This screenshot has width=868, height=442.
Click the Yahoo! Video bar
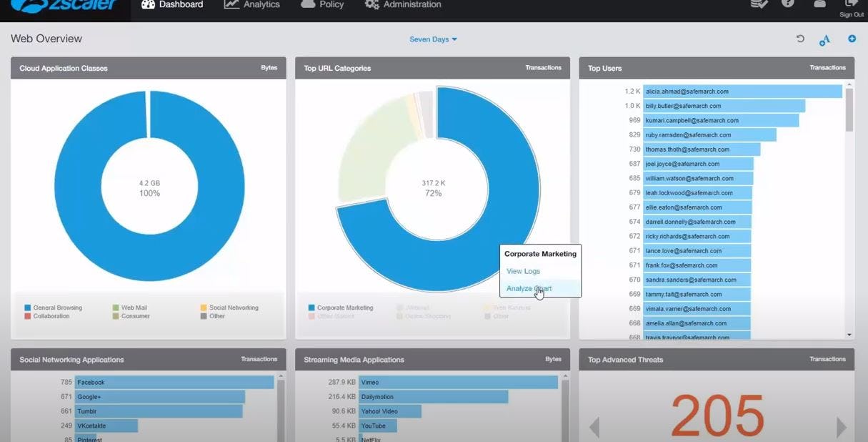coord(390,411)
